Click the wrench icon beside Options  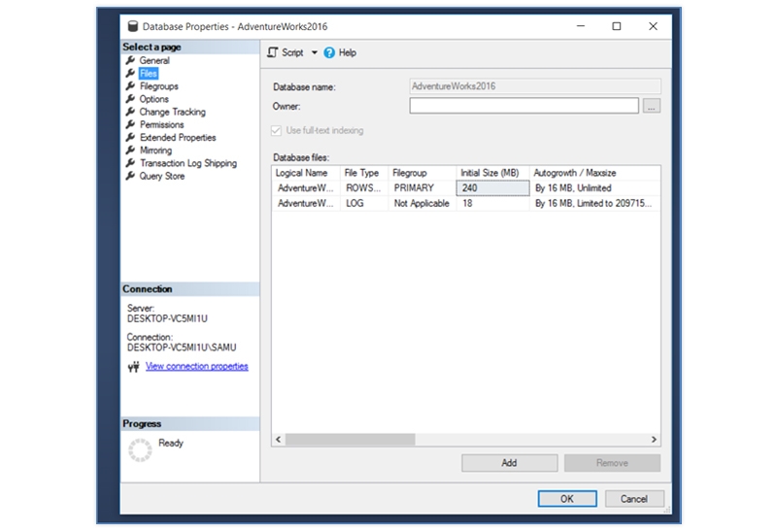(130, 99)
